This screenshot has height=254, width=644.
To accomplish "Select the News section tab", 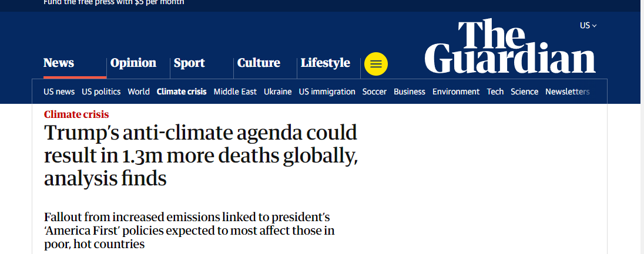I will 59,63.
